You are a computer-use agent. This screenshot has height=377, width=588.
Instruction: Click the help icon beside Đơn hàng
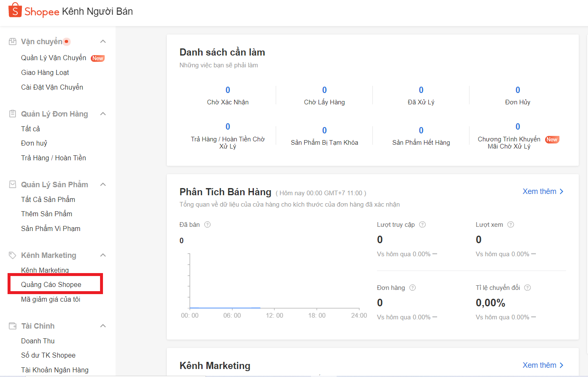[x=412, y=288]
